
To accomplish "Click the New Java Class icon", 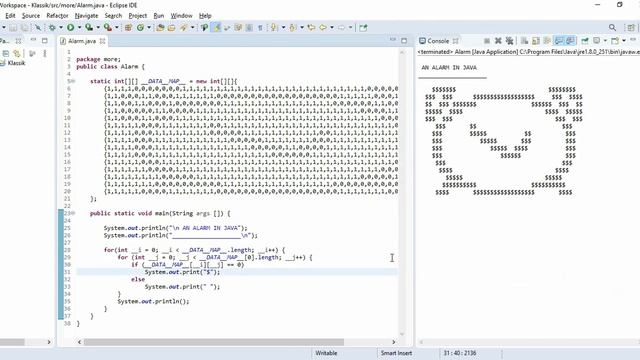I will [140, 27].
